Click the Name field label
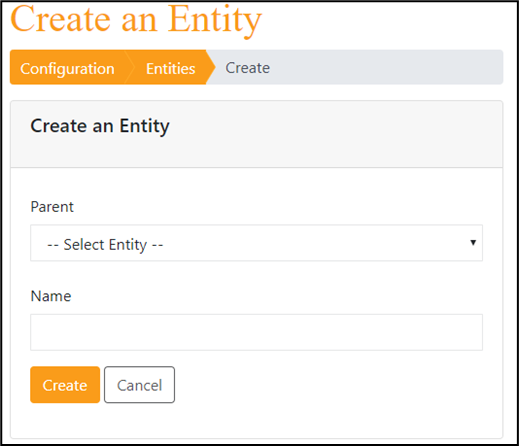Screen dimensions: 519x446 [x=51, y=296]
